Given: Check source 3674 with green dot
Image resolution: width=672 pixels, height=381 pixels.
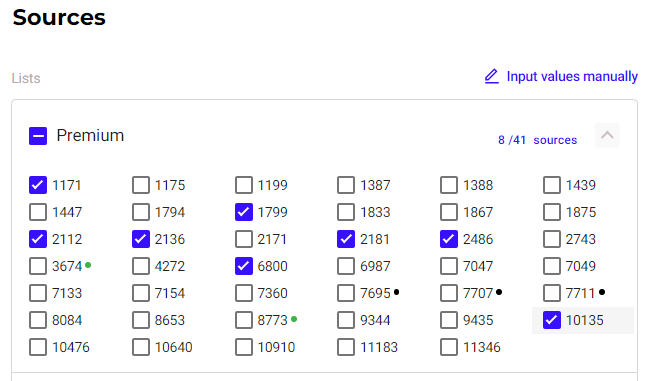Looking at the screenshot, I should [38, 266].
